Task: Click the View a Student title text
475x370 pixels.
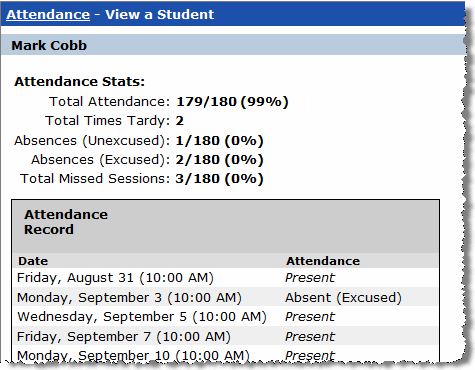Action: [x=160, y=14]
